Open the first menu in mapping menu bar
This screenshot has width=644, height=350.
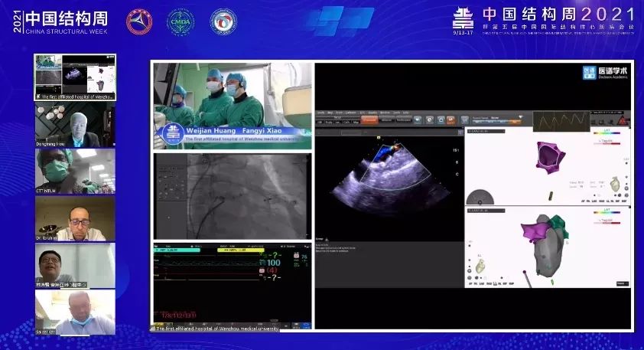321,111
